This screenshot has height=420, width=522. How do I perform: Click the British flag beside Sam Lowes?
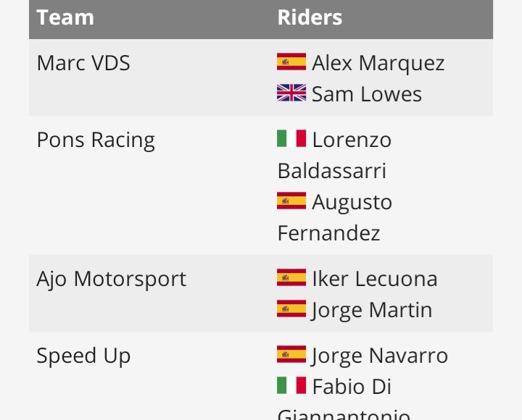tap(291, 93)
